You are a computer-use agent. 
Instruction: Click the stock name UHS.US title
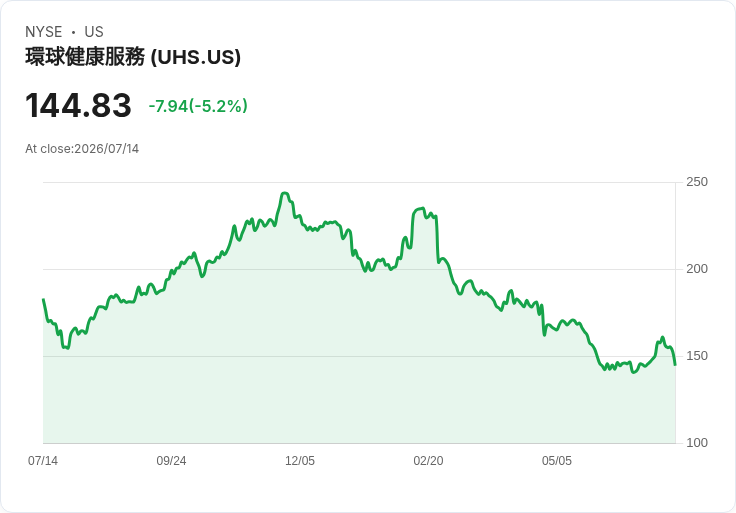[x=133, y=57]
